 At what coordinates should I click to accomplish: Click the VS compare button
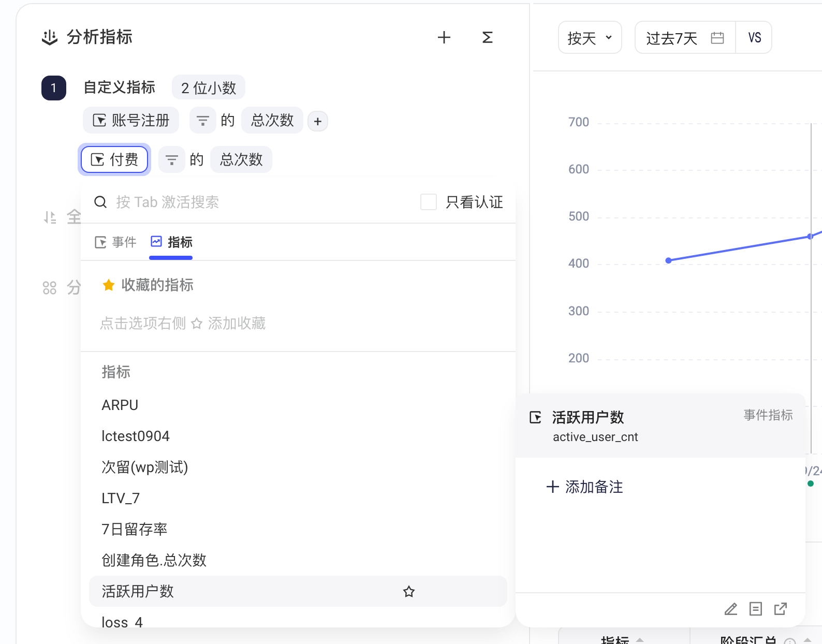(x=754, y=37)
